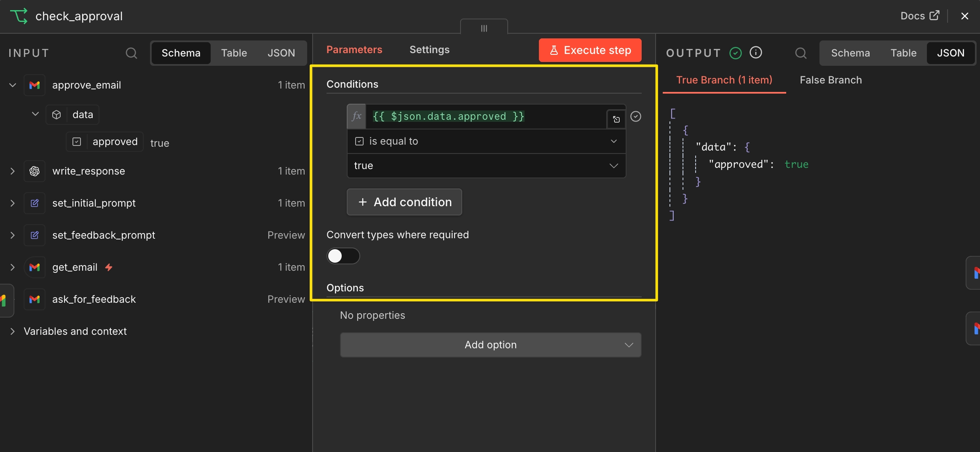Click the Execute step button
Screen dimensions: 980x452
(x=590, y=50)
